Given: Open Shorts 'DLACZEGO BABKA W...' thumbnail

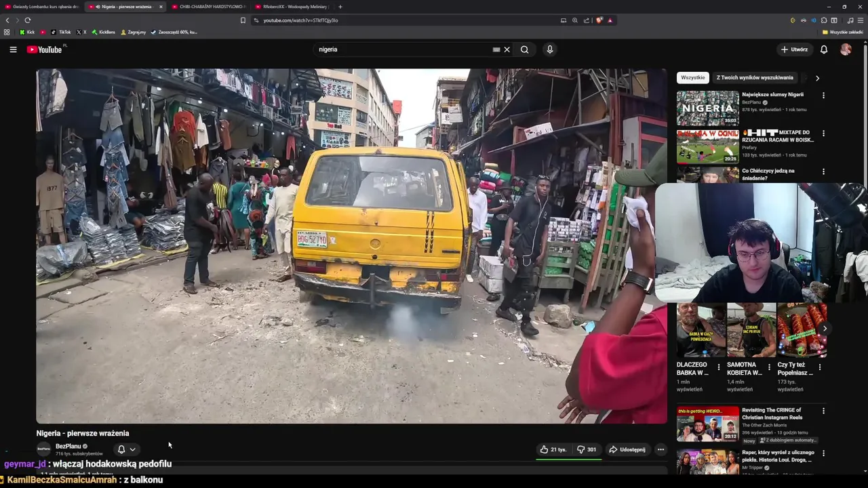Looking at the screenshot, I should [701, 329].
